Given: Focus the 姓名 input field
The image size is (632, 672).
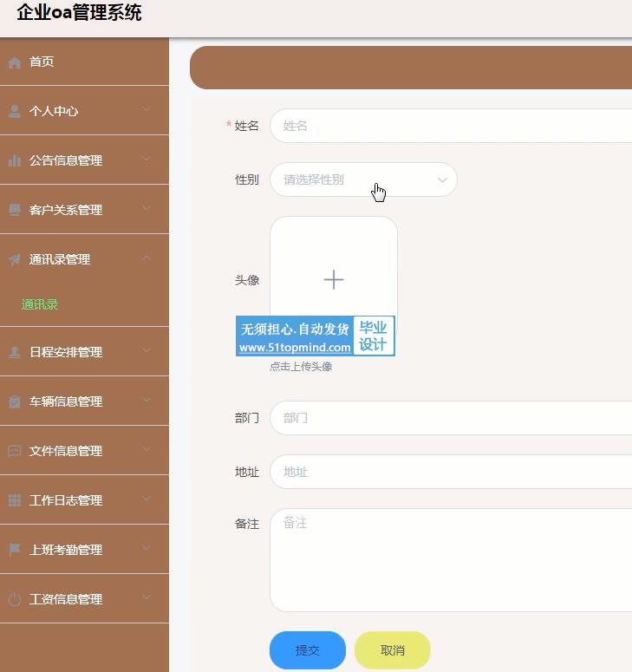Looking at the screenshot, I should 451,126.
